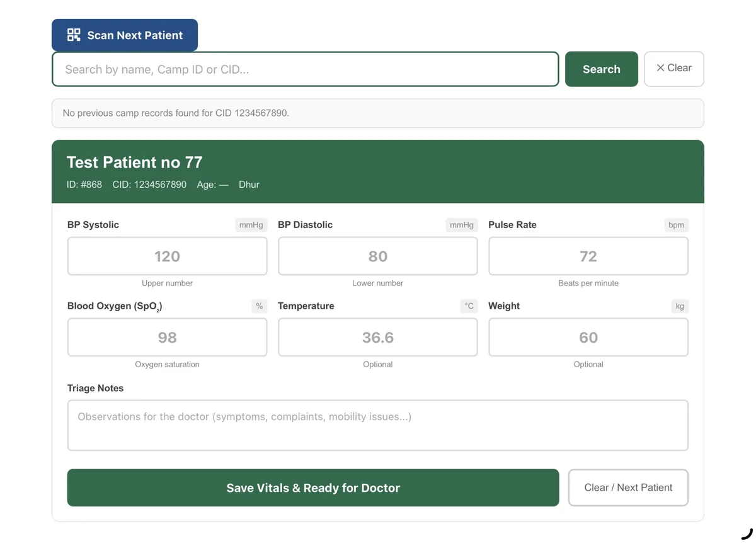756x543 pixels.
Task: Click the "ID: #868" text
Action: (x=84, y=185)
